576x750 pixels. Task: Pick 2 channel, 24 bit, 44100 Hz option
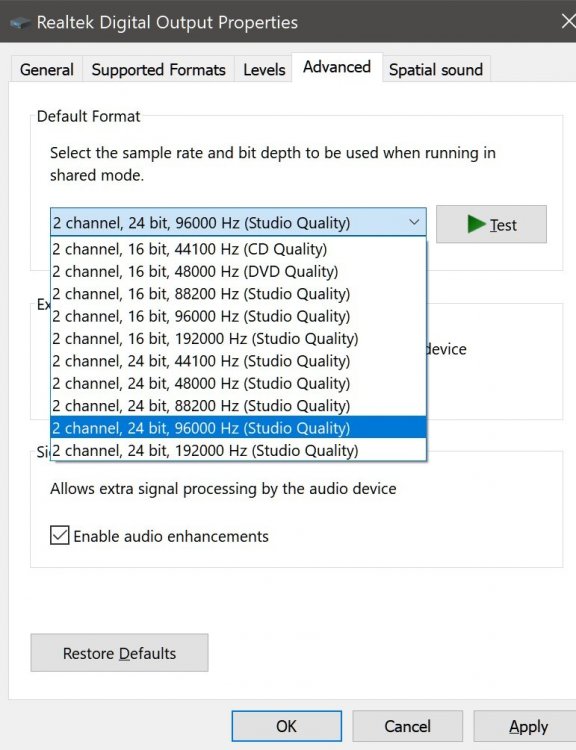pyautogui.click(x=238, y=361)
